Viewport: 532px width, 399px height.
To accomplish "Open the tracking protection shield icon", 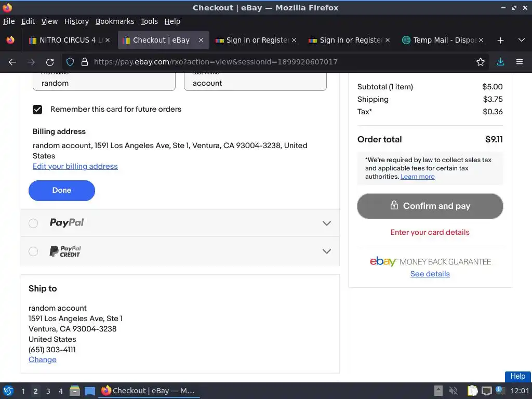I will coord(70,62).
